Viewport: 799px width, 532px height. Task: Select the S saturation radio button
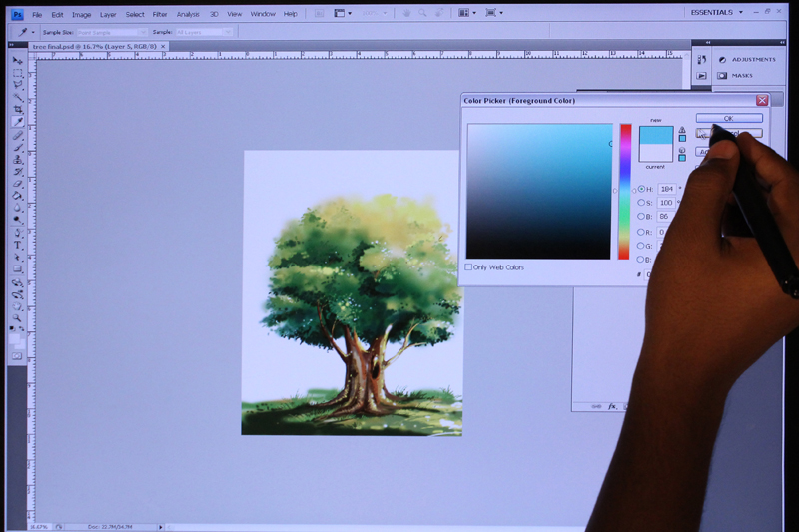pyautogui.click(x=641, y=203)
